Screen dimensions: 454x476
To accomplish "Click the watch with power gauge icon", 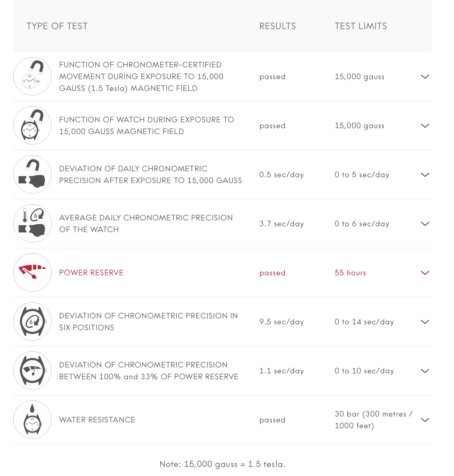I will [x=32, y=371].
